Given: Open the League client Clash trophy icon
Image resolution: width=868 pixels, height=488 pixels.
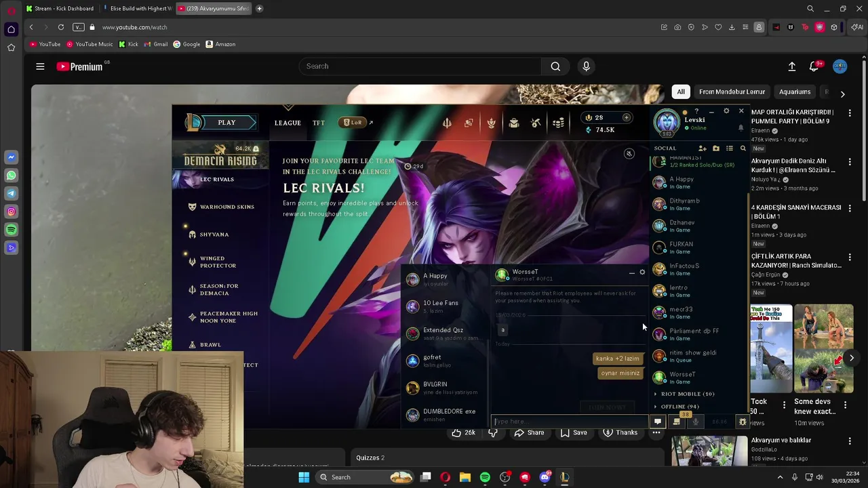Looking at the screenshot, I should click(x=491, y=123).
